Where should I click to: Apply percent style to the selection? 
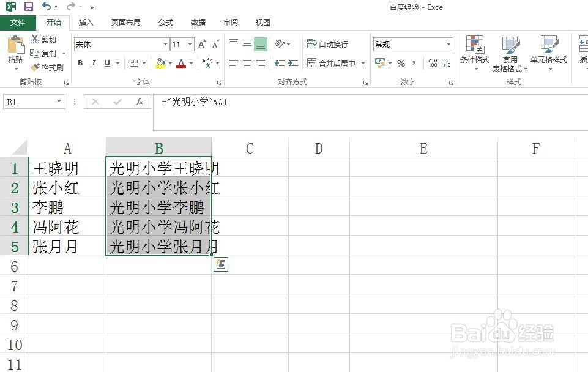(x=401, y=62)
